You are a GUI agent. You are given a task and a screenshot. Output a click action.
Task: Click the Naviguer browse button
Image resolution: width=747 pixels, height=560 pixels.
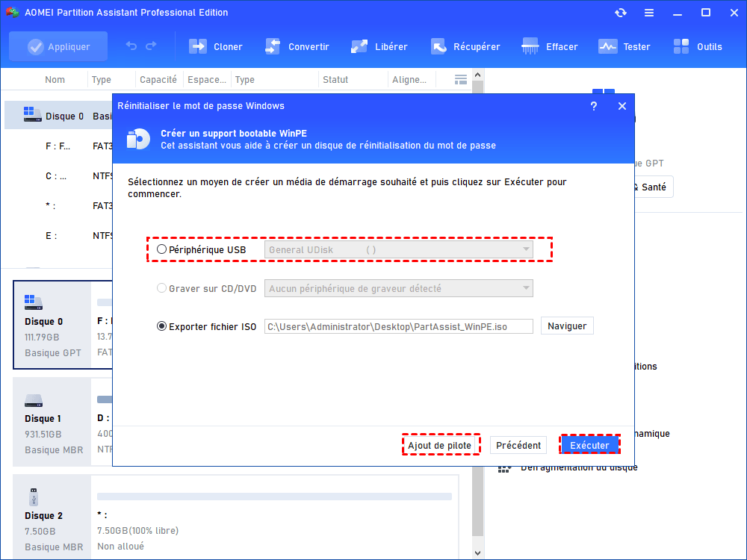pos(567,326)
